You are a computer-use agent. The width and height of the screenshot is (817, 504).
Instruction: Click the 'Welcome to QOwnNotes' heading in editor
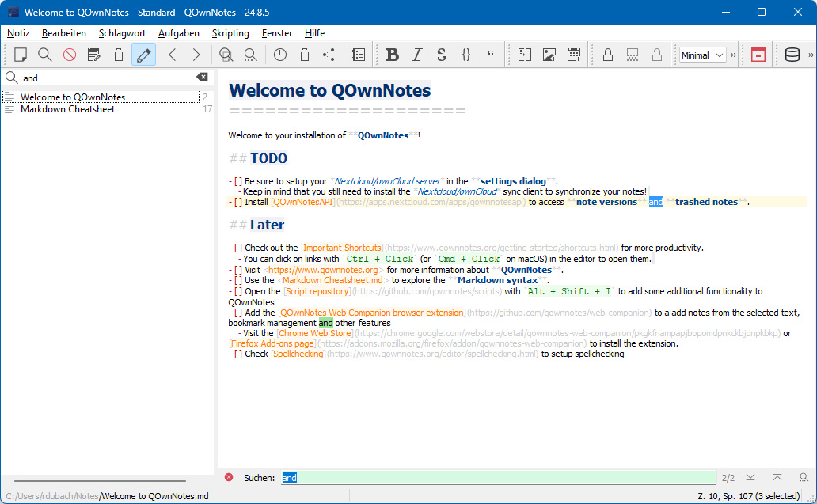pos(330,90)
